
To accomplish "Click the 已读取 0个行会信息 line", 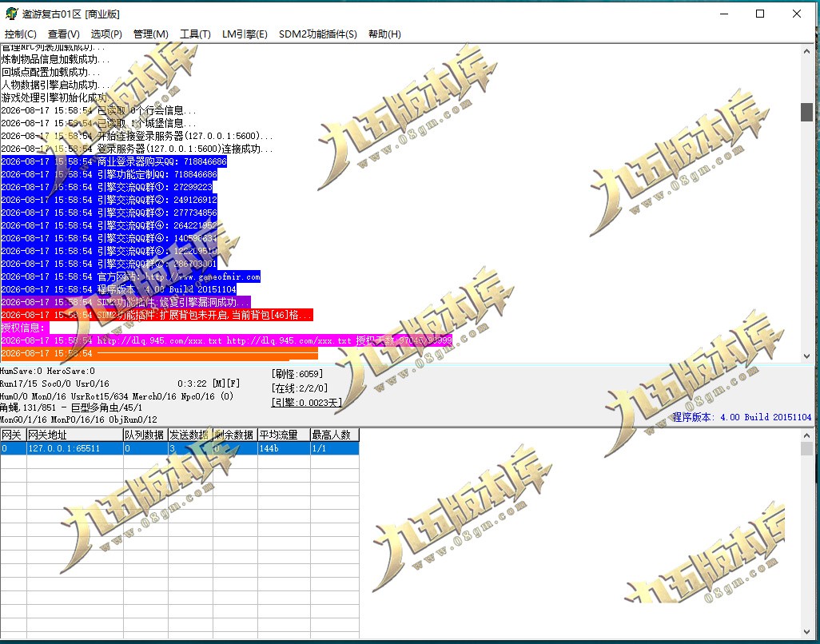I will pyautogui.click(x=99, y=110).
